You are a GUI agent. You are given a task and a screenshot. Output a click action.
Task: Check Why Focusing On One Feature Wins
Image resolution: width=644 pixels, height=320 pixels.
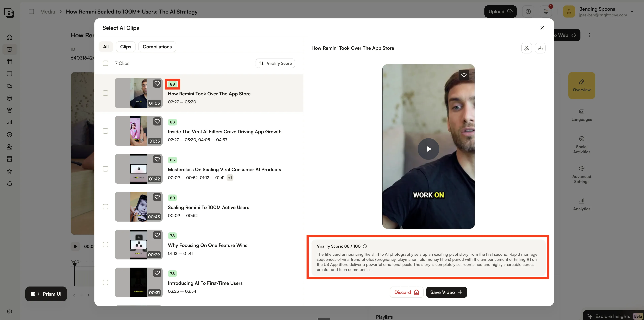105,244
